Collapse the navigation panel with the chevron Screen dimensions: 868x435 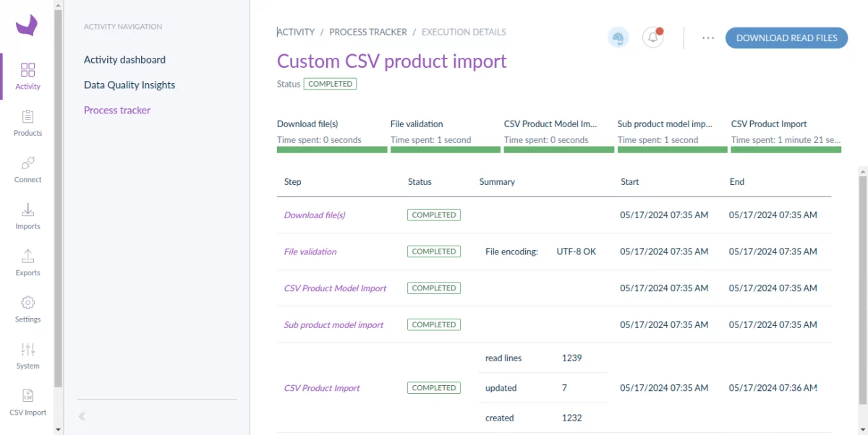[x=81, y=416]
